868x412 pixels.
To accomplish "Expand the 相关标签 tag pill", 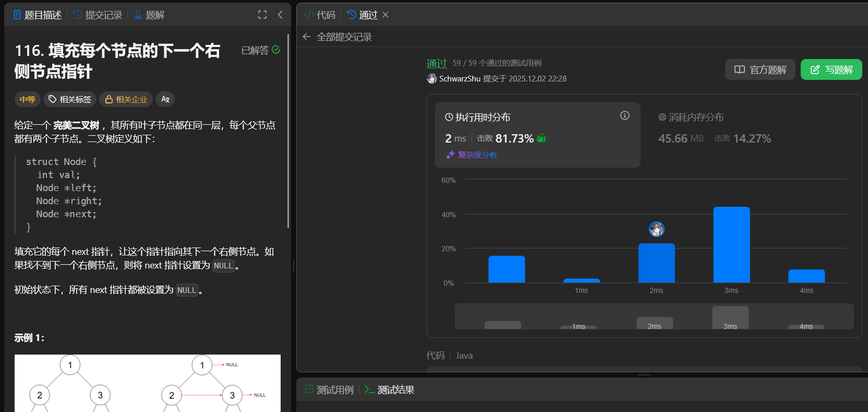I will pyautogui.click(x=70, y=99).
